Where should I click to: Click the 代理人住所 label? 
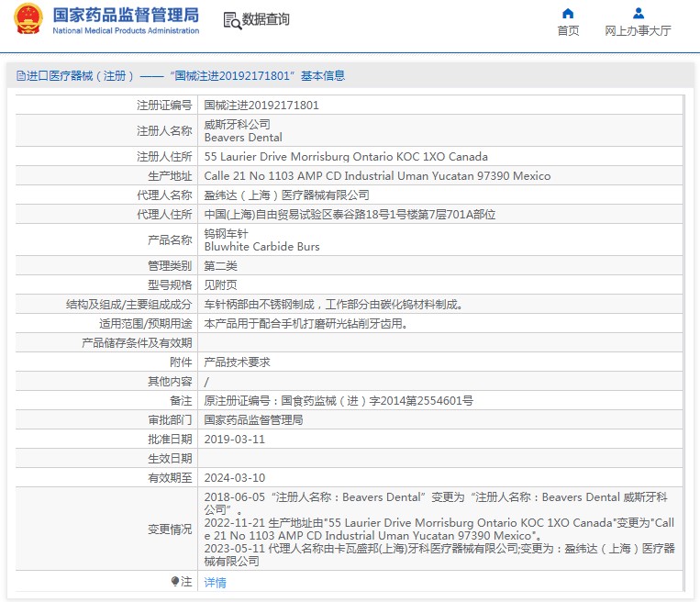(164, 215)
